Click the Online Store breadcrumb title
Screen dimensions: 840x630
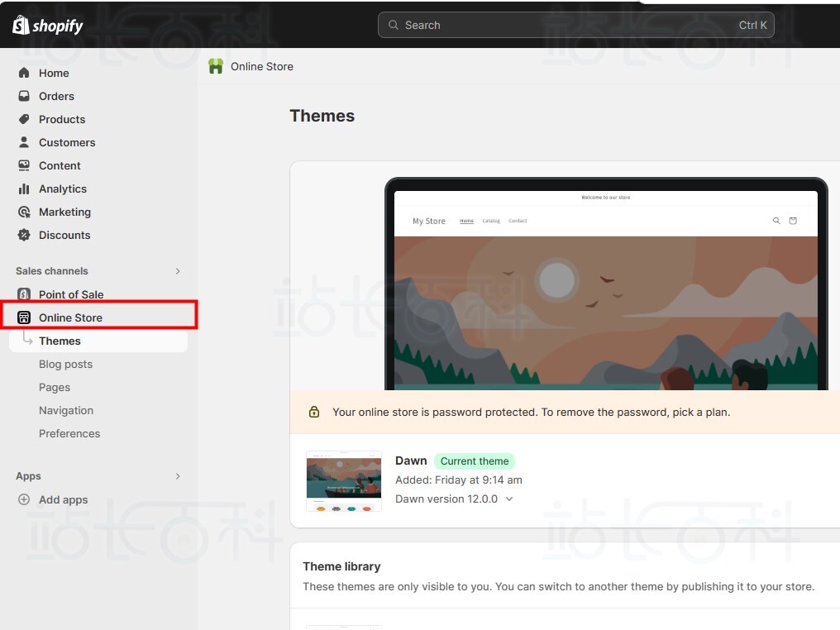point(262,66)
